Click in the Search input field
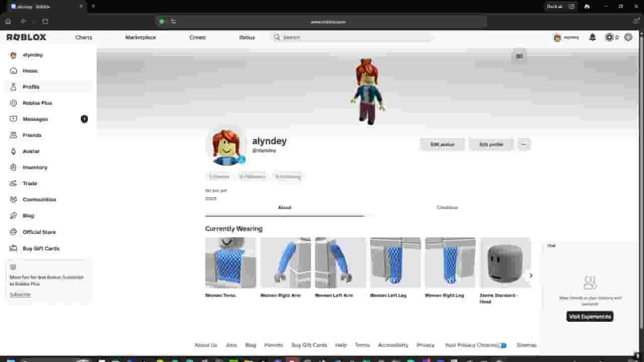Screen dimensions: 644x362 pos(352,37)
